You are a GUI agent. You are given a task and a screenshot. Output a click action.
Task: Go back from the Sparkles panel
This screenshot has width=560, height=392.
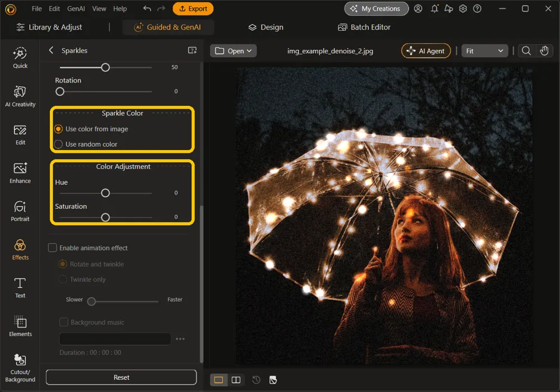click(51, 50)
